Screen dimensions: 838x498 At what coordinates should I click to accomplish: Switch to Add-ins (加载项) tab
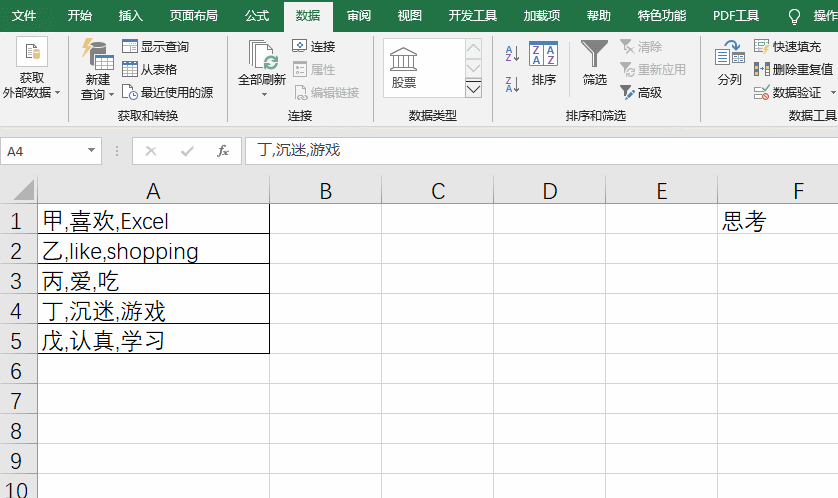[541, 15]
